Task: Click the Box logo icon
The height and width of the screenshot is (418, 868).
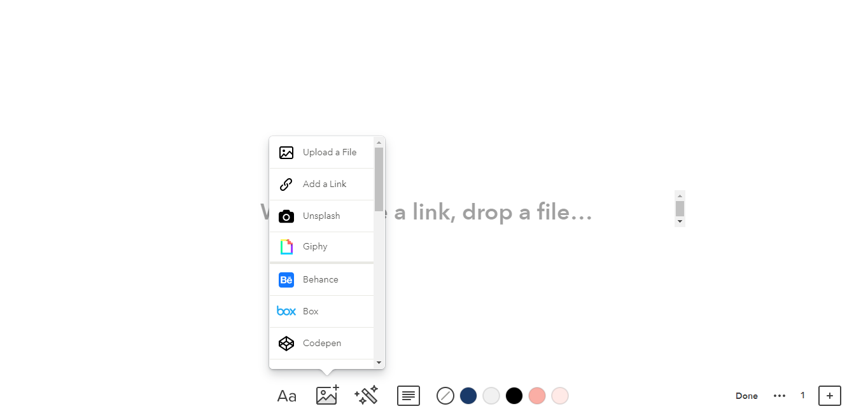Action: pos(286,311)
